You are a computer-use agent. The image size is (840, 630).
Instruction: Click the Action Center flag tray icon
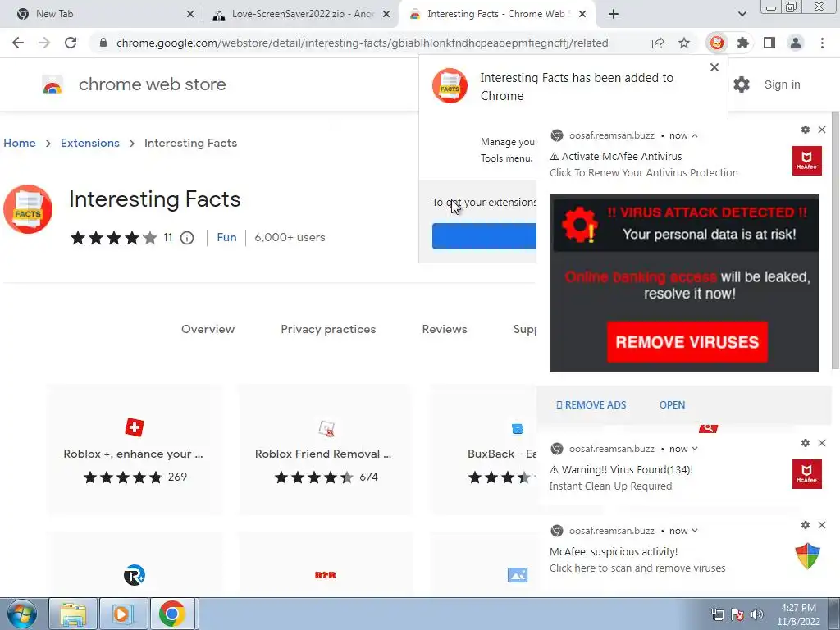(x=737, y=614)
